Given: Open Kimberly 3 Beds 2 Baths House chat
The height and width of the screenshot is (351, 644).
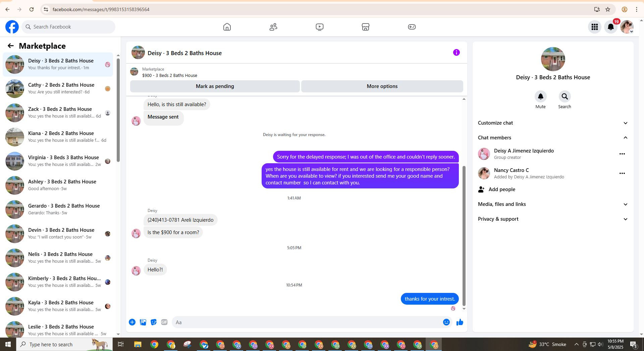Looking at the screenshot, I should coord(58,282).
